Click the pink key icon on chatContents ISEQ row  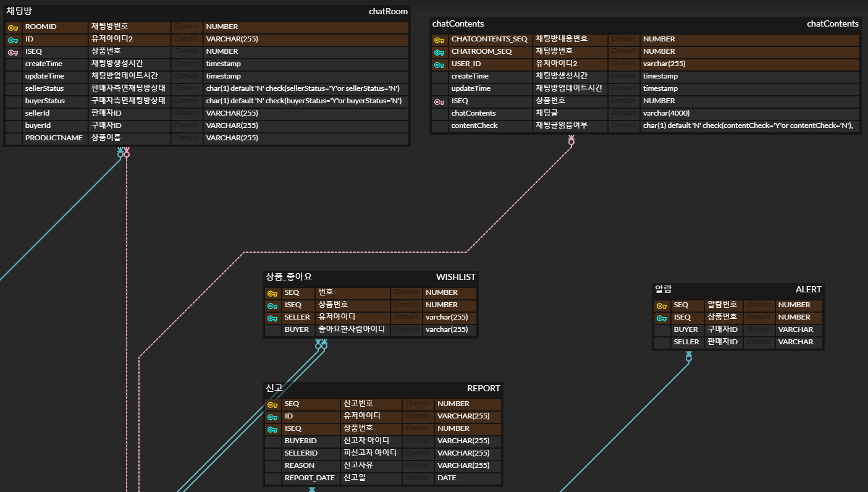click(x=439, y=101)
